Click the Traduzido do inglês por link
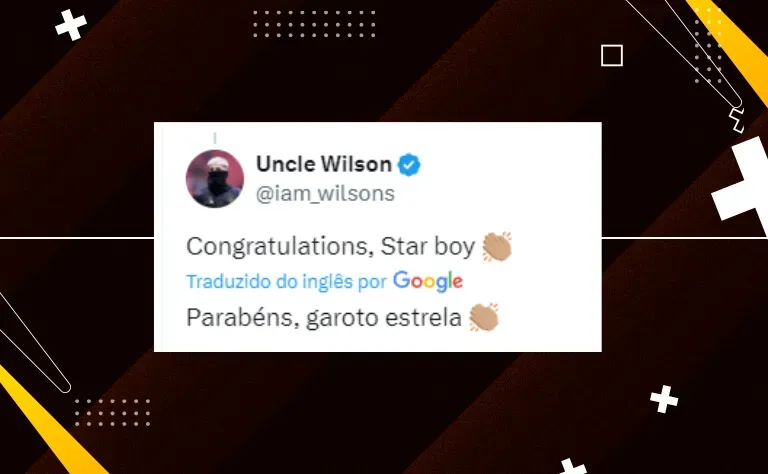 point(287,282)
